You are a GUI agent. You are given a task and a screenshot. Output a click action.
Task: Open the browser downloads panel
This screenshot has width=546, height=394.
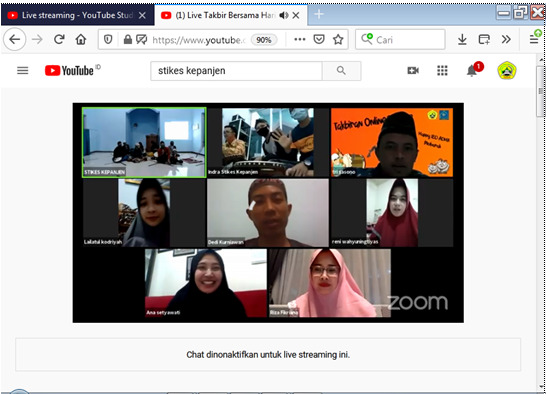tap(462, 40)
